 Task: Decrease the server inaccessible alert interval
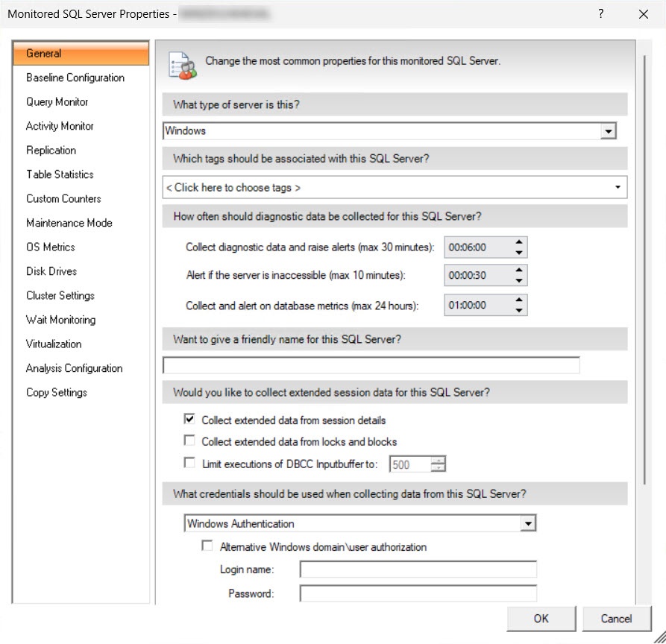(519, 281)
